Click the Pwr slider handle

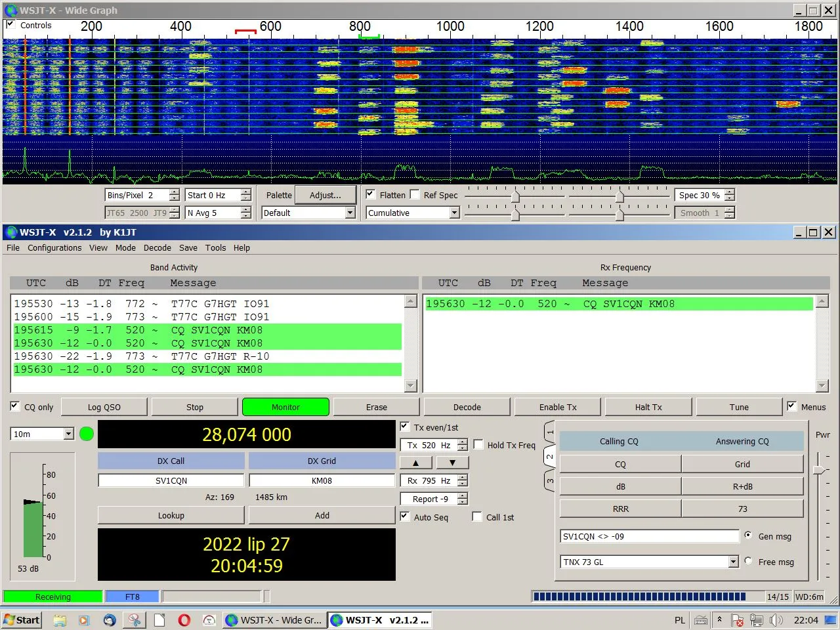click(819, 470)
